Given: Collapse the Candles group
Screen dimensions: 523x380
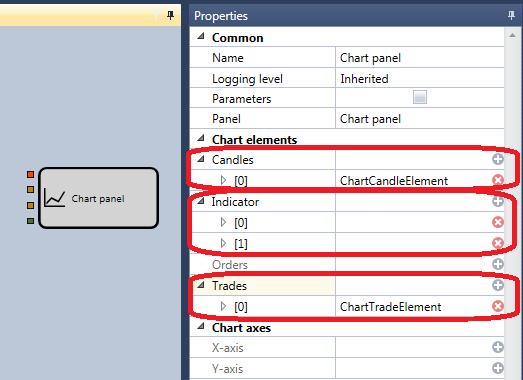Looking at the screenshot, I should pos(200,159).
